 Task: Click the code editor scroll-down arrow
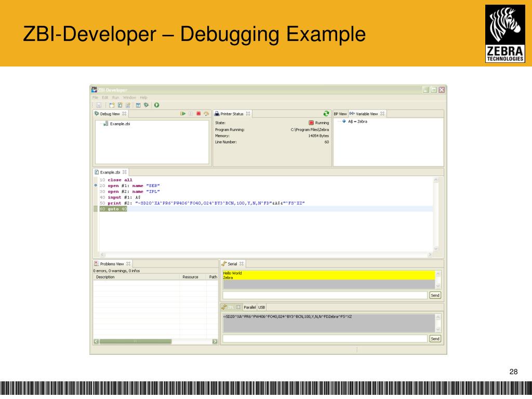pos(436,249)
